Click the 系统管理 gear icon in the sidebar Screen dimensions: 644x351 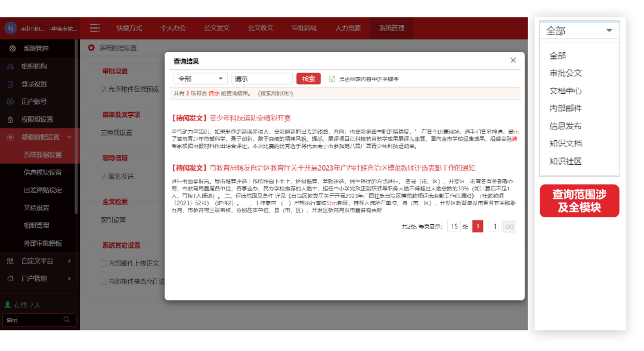(x=13, y=48)
